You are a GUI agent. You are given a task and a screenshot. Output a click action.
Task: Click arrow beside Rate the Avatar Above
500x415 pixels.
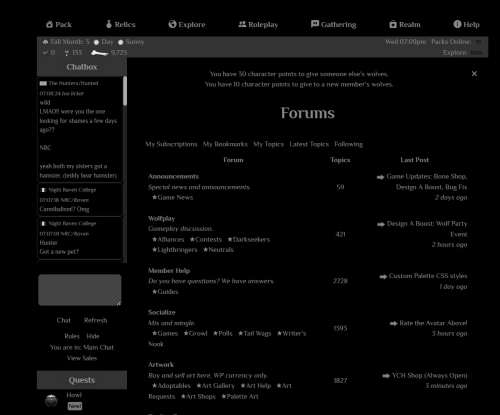394,323
